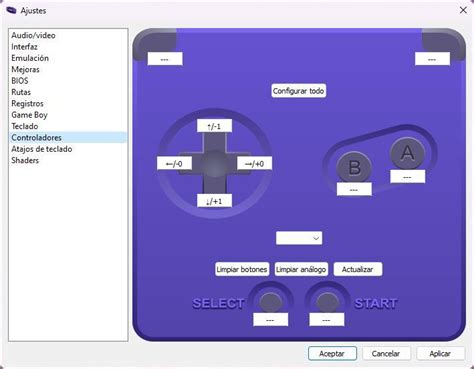Screen dimensions: 474x369
Task: Click the round START button graphic
Action: click(327, 302)
